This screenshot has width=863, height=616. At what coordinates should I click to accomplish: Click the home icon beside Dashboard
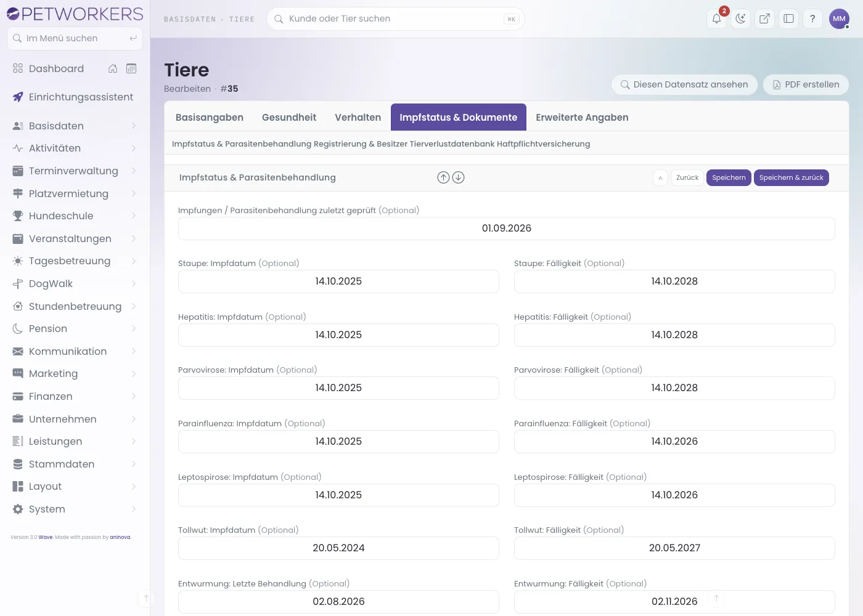click(113, 68)
